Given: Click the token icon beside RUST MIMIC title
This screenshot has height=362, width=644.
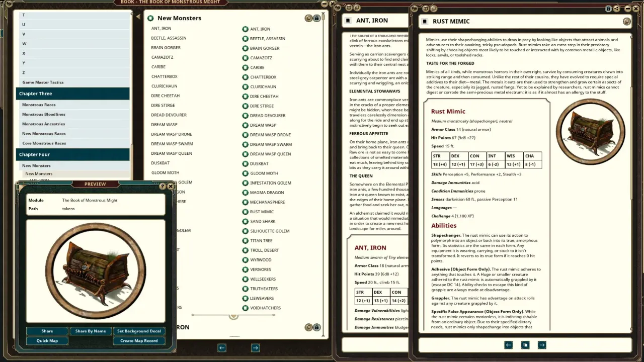Looking at the screenshot, I should click(x=425, y=22).
